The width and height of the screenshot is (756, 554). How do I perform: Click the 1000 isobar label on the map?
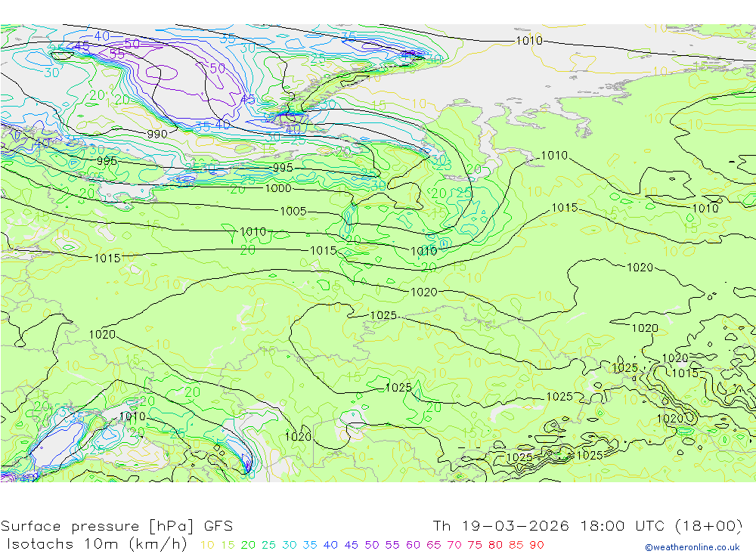point(278,188)
